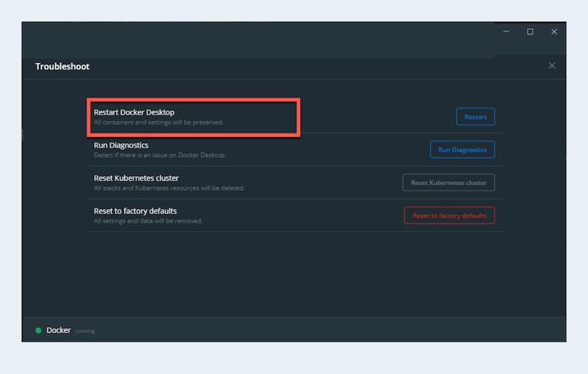Minimize the Docker Desktop window
Image resolution: width=588 pixels, height=374 pixels.
click(x=506, y=32)
